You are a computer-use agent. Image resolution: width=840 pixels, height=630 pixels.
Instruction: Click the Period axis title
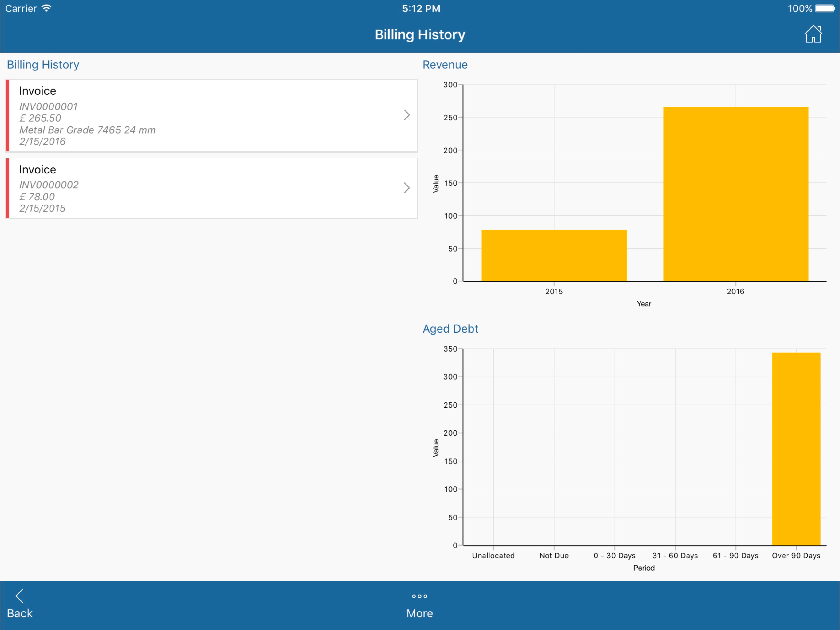coord(644,568)
